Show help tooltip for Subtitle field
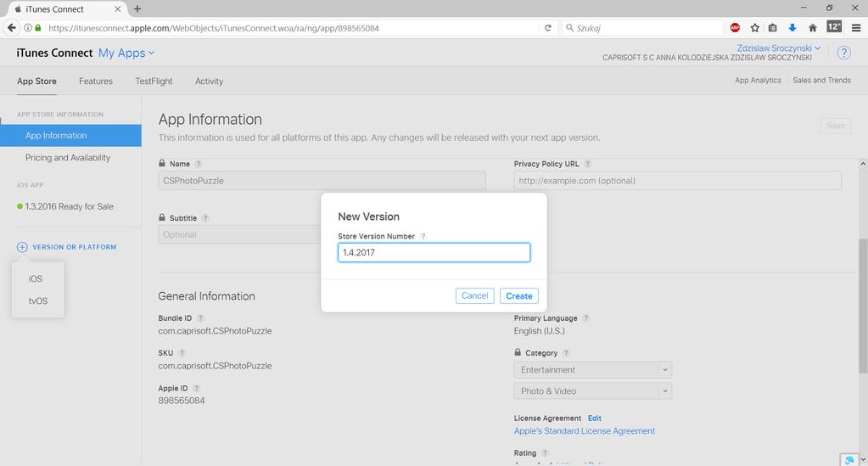The width and height of the screenshot is (868, 466). coord(205,218)
